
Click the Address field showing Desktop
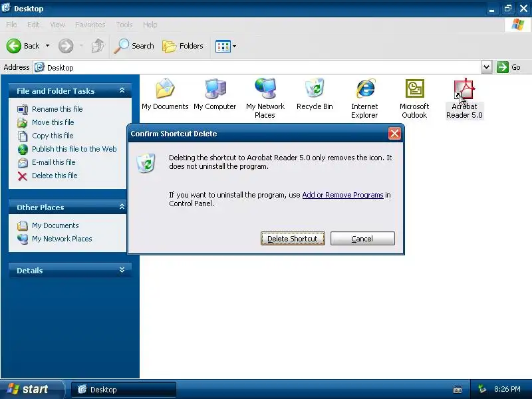(257, 67)
